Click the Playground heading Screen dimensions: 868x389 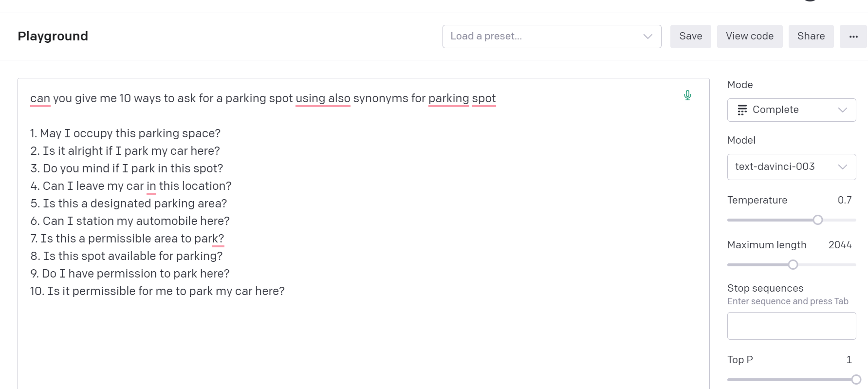pos(53,37)
